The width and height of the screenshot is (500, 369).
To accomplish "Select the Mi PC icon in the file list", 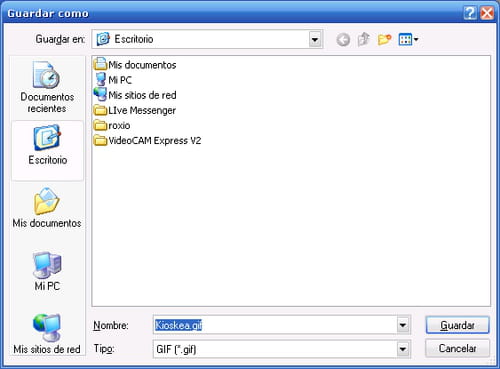I will click(x=100, y=79).
